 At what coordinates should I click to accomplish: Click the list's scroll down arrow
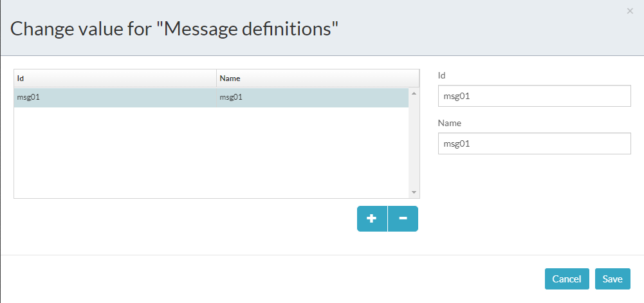(414, 192)
